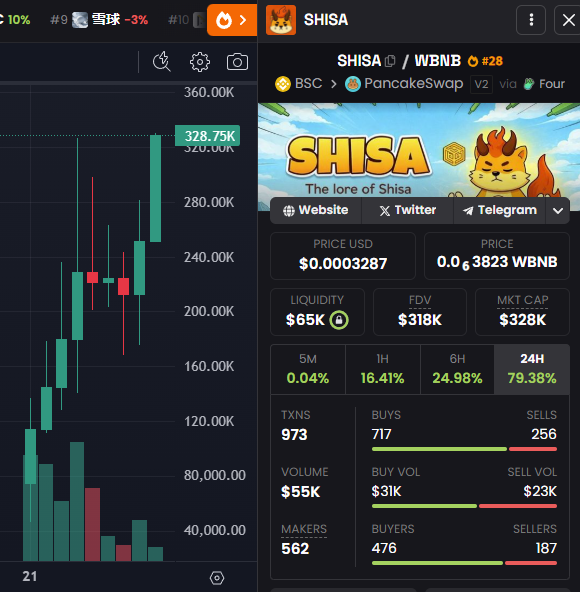Open the three-dot options menu
The image size is (580, 592).
(x=531, y=20)
